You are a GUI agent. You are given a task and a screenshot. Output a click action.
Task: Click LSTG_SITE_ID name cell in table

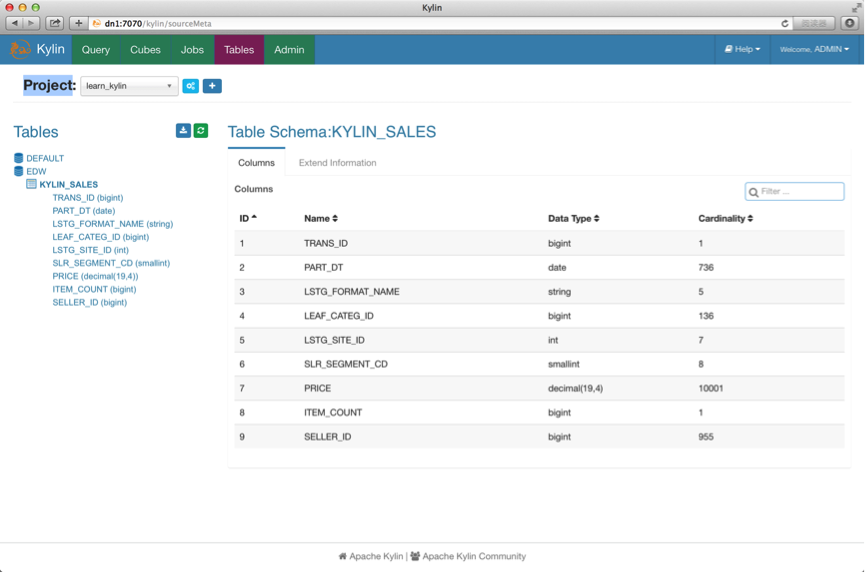tap(334, 340)
